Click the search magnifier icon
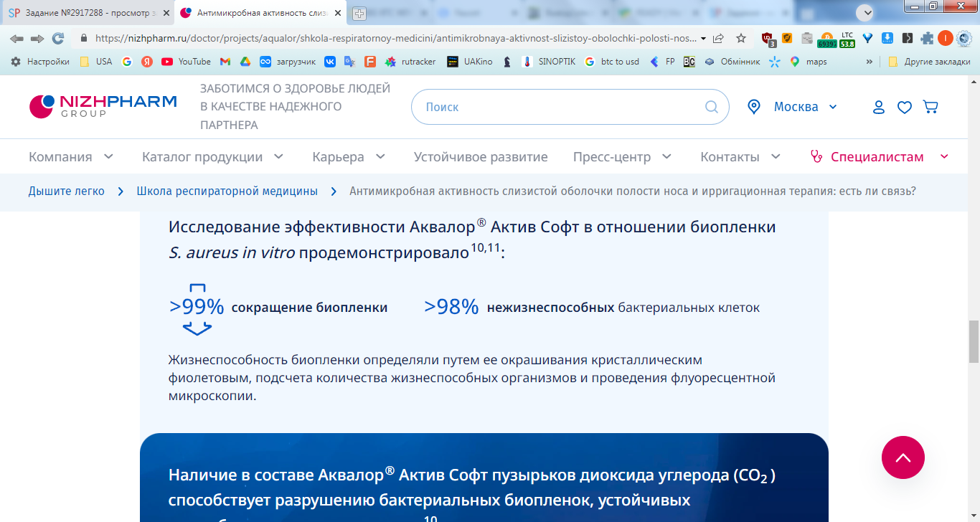The image size is (980, 522). [x=712, y=107]
